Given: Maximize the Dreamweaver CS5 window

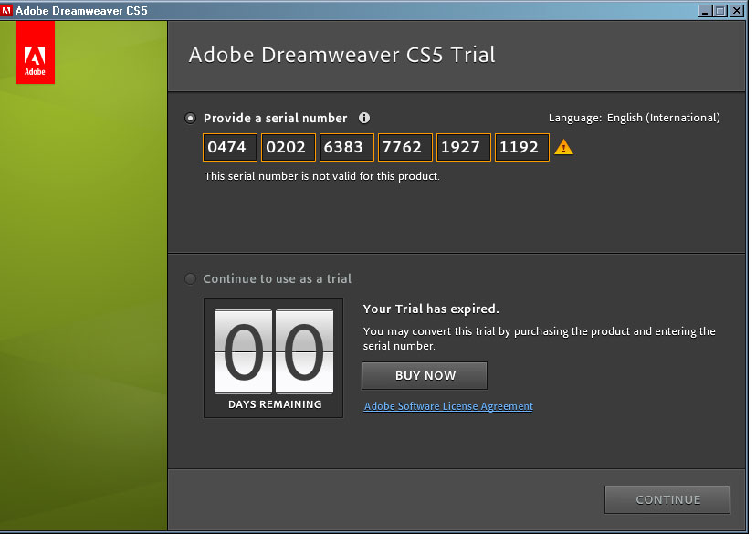Looking at the screenshot, I should (x=720, y=11).
